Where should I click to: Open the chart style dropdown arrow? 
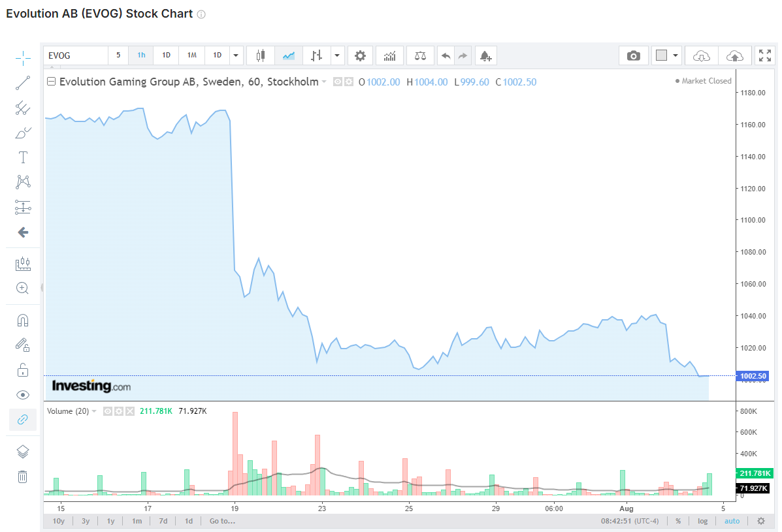(x=337, y=55)
